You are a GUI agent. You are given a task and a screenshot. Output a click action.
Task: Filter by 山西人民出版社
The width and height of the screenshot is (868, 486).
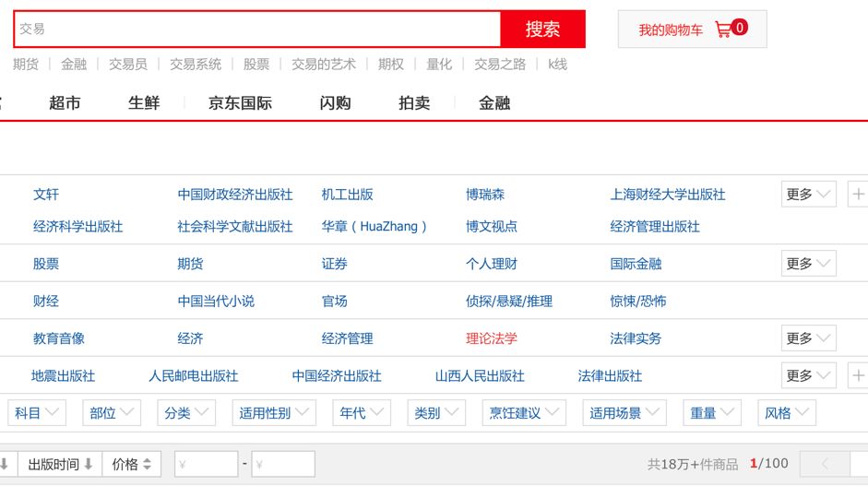(480, 376)
